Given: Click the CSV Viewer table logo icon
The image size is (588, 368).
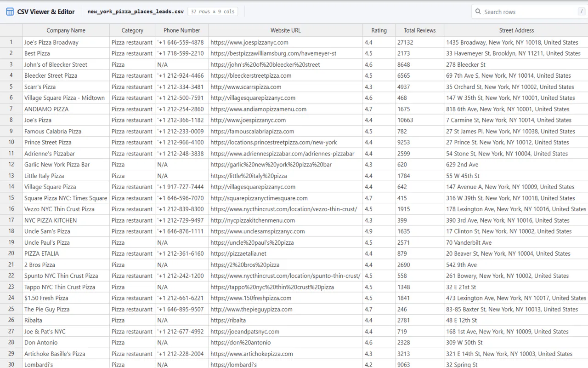Looking at the screenshot, I should pos(10,11).
